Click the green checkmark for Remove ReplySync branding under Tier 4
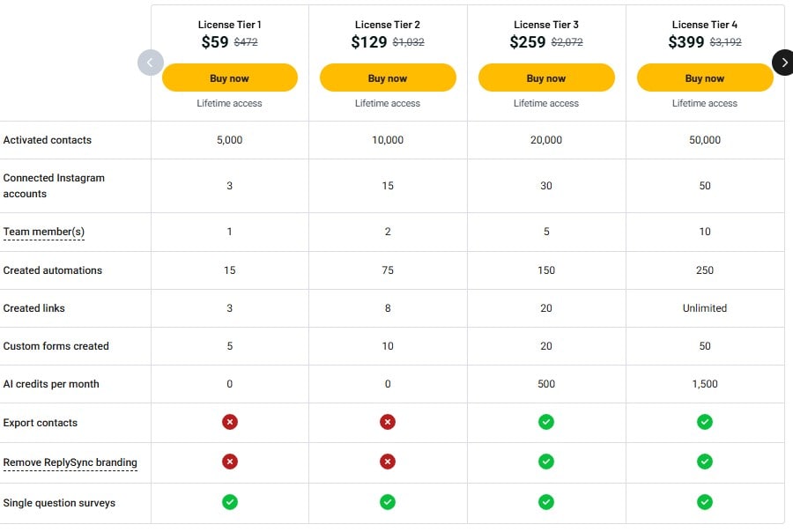This screenshot has height=532, width=793. pos(705,462)
